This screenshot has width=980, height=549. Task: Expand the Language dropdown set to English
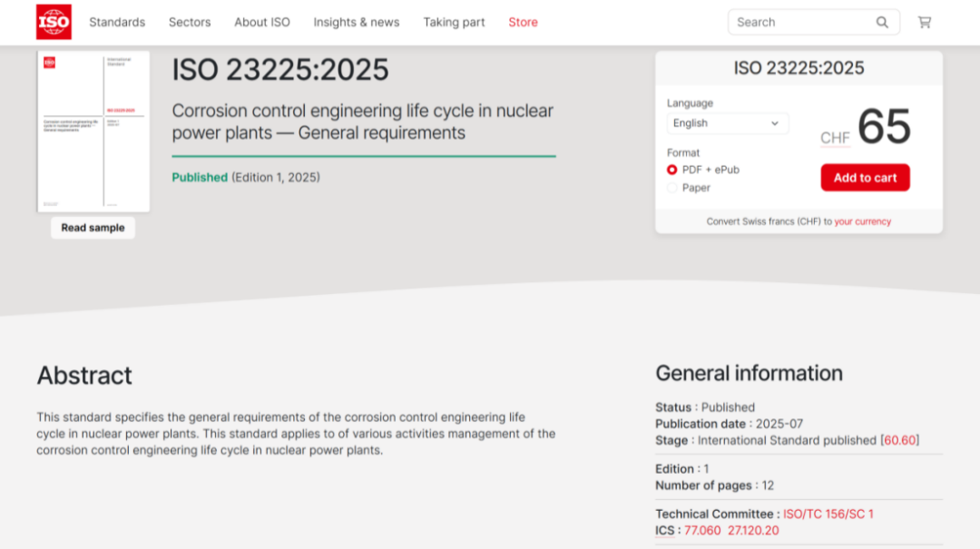tap(727, 123)
